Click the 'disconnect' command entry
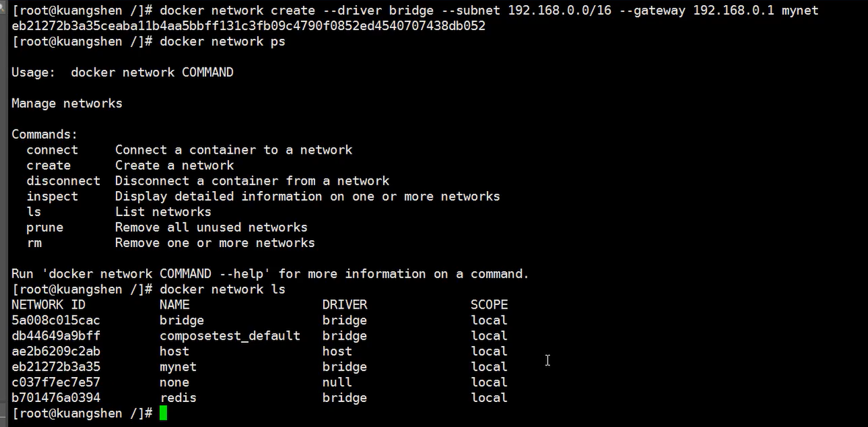 tap(63, 181)
